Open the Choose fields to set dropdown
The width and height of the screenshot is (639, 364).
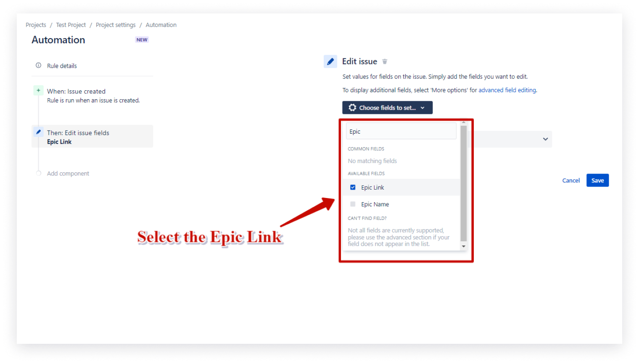tap(387, 108)
